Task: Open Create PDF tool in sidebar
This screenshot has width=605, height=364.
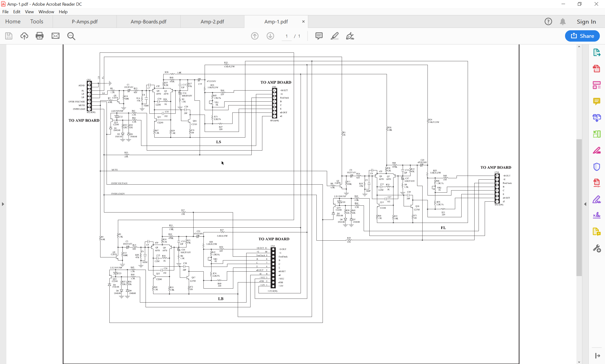Action: coord(597,69)
